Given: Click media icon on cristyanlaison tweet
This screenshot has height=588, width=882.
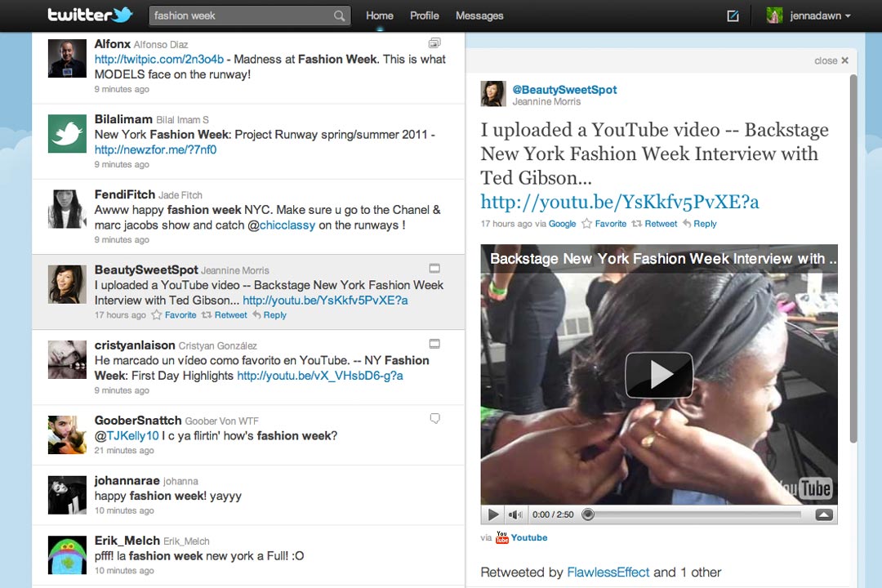Looking at the screenshot, I should 434,344.
